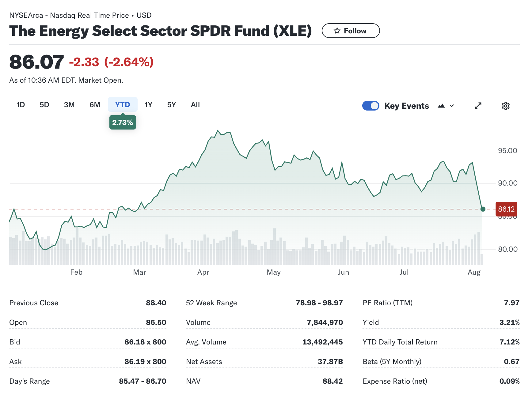The image size is (532, 395).
Task: Click the Follow star button
Action: click(x=351, y=31)
